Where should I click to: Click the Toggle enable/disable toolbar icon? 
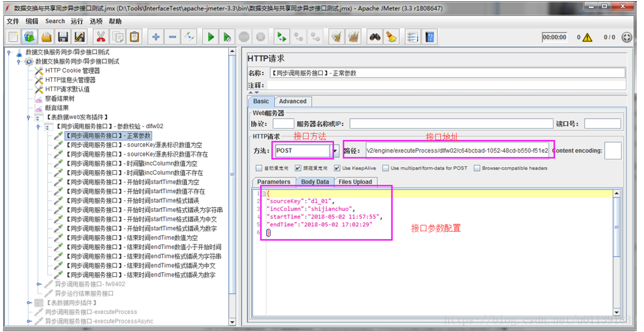[189, 37]
